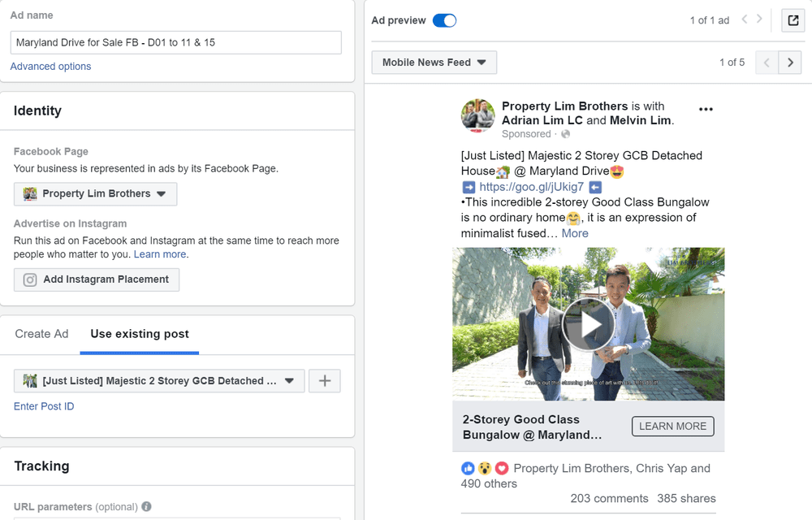Click the Add Instagram Placement button
The image size is (812, 520).
(x=97, y=279)
